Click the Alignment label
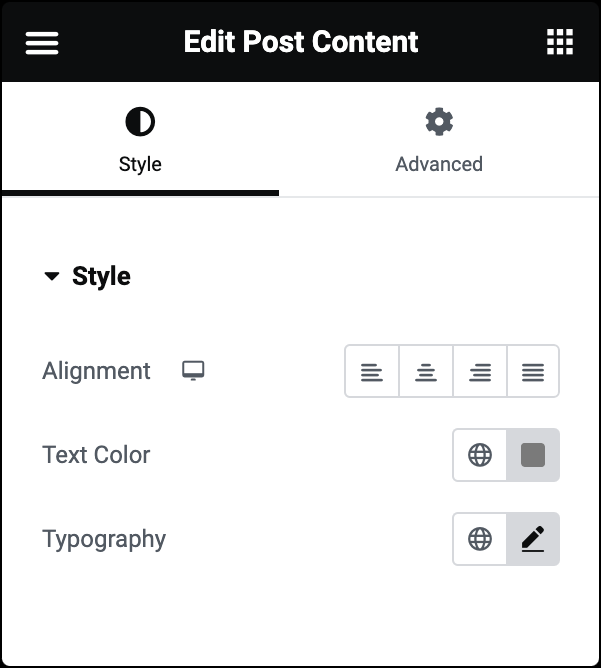The height and width of the screenshot is (668, 601). (x=96, y=371)
